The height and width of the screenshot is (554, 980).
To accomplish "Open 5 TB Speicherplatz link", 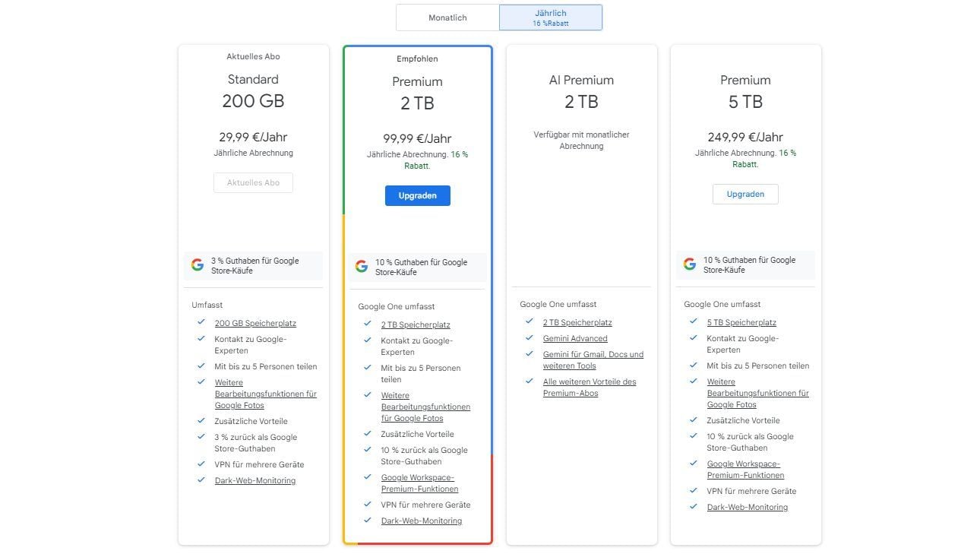I will click(x=741, y=322).
